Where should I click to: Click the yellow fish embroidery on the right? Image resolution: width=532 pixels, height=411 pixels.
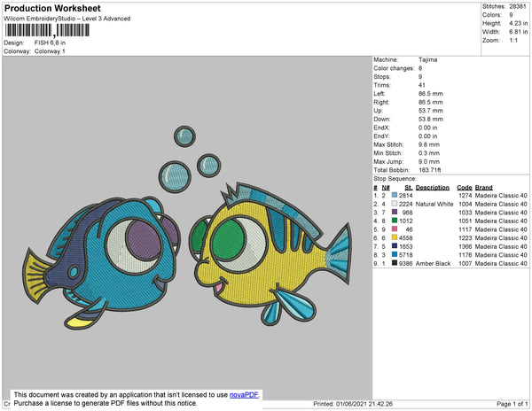(271, 254)
